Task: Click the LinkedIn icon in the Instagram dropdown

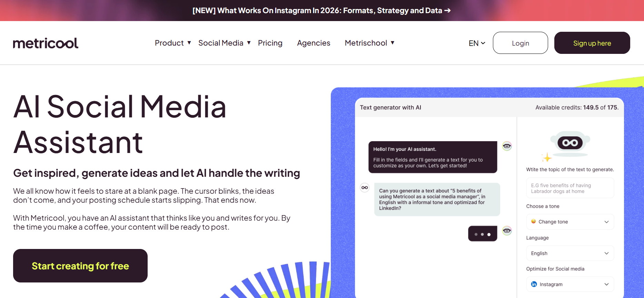Action: point(534,284)
